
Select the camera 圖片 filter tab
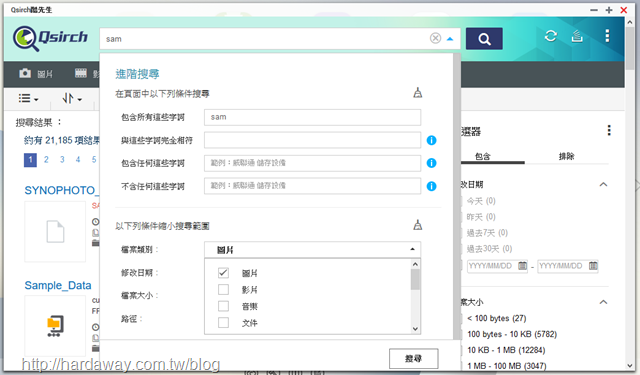(x=36, y=73)
